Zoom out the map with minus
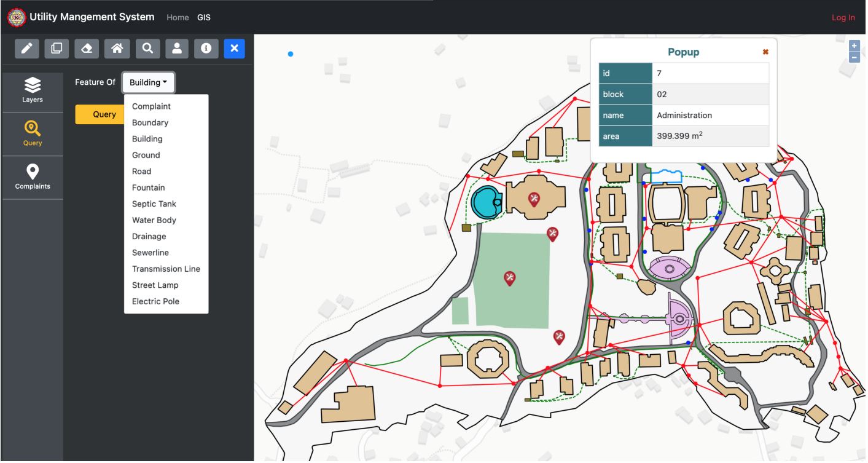868x463 pixels. point(854,57)
